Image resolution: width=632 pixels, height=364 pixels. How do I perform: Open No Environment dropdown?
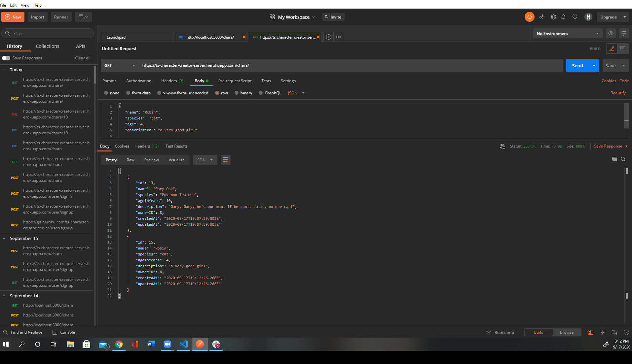point(568,33)
